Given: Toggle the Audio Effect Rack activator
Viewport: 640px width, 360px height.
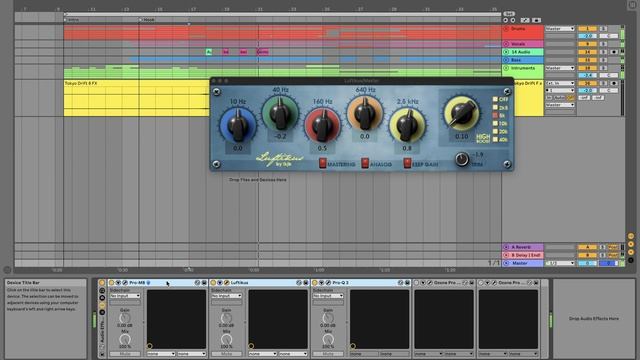Looking at the screenshot, I should tap(102, 282).
